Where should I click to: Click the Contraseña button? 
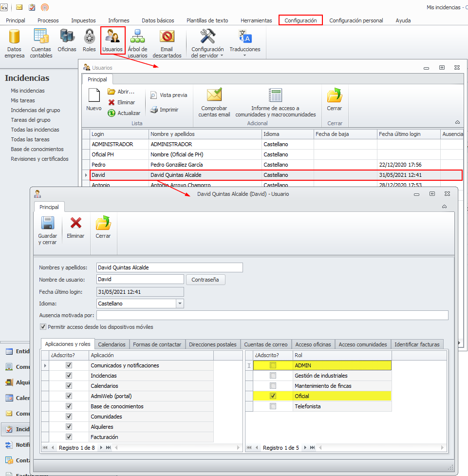tap(205, 280)
